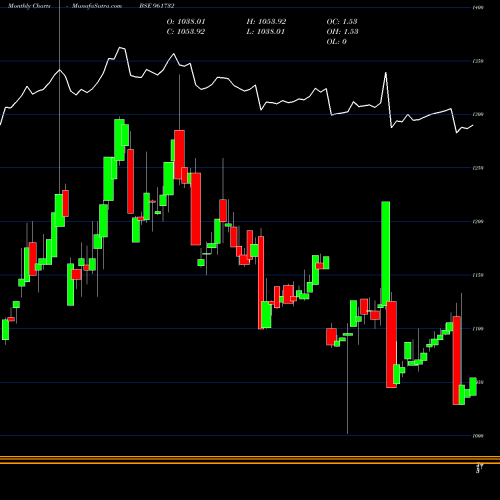The height and width of the screenshot is (500, 500).
Task: Click the 'OC: 1.53' reading
Action: tap(342, 22)
